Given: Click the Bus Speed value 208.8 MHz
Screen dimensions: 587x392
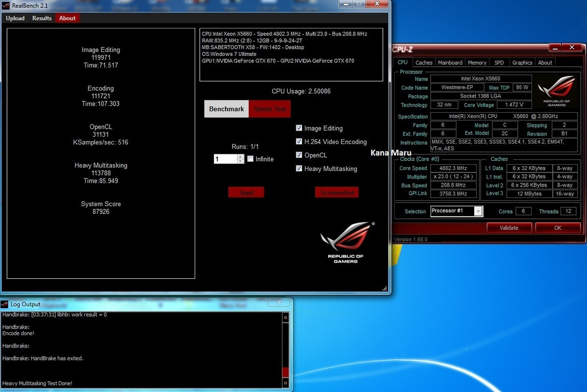Looking at the screenshot, I should click(x=453, y=185).
